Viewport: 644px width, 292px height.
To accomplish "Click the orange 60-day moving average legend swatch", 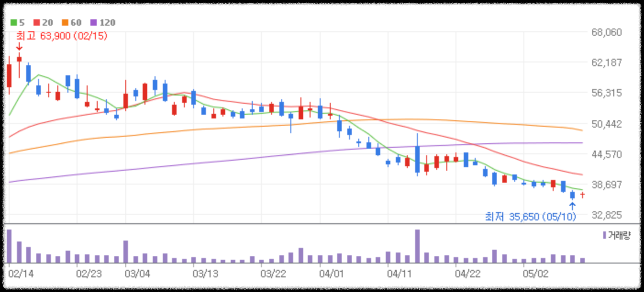I will [x=65, y=23].
